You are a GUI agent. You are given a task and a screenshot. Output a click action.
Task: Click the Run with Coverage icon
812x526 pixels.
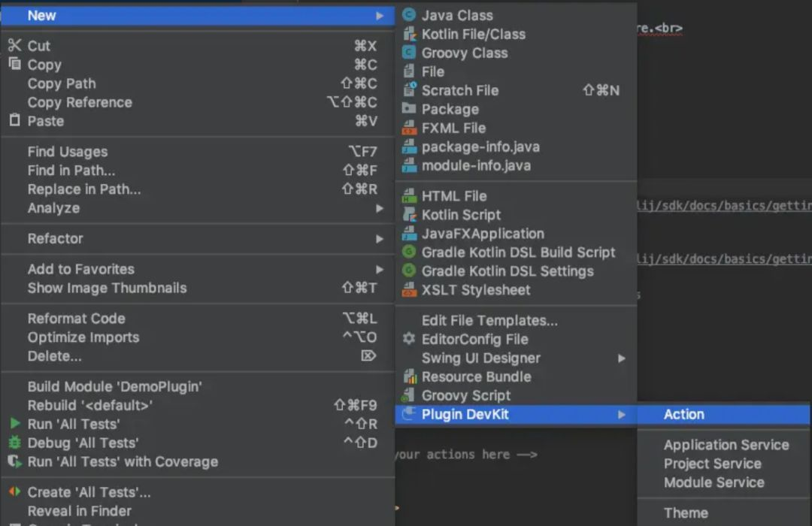[x=15, y=461]
